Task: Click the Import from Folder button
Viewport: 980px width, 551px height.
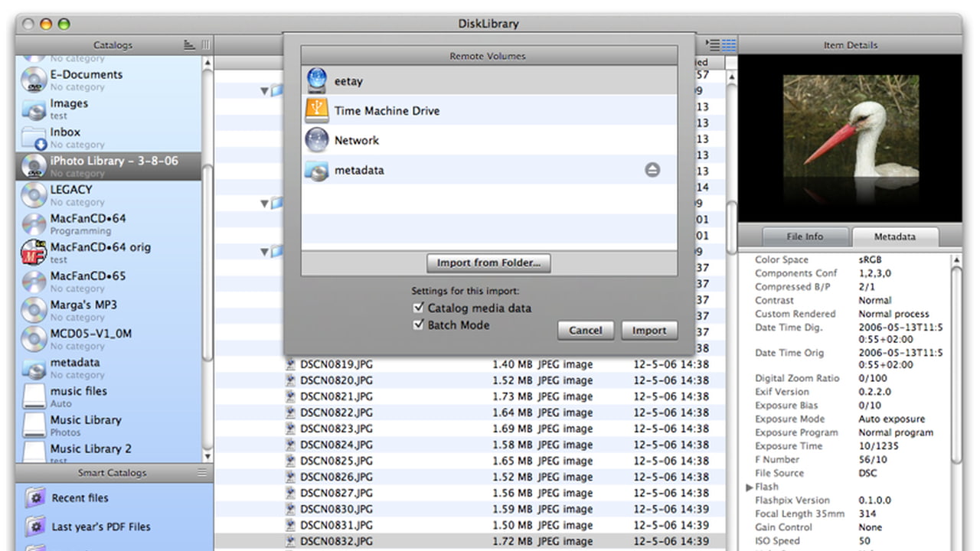Action: (488, 262)
